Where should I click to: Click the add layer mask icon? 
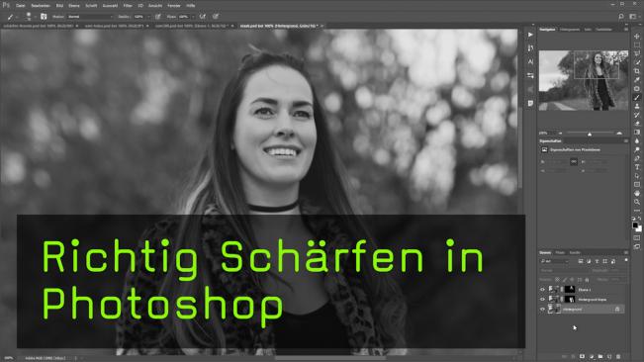click(582, 357)
